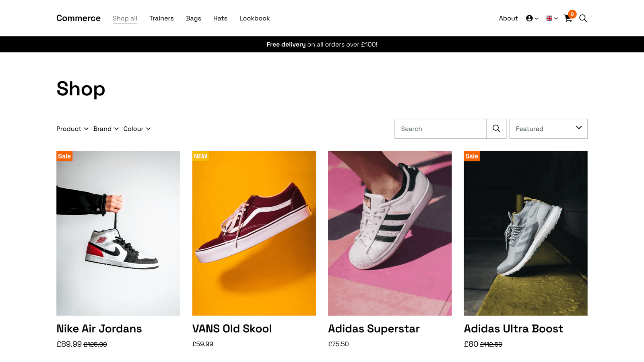Screen dimensions: 644x362
Task: Click the UK flag language selector
Action: [549, 18]
